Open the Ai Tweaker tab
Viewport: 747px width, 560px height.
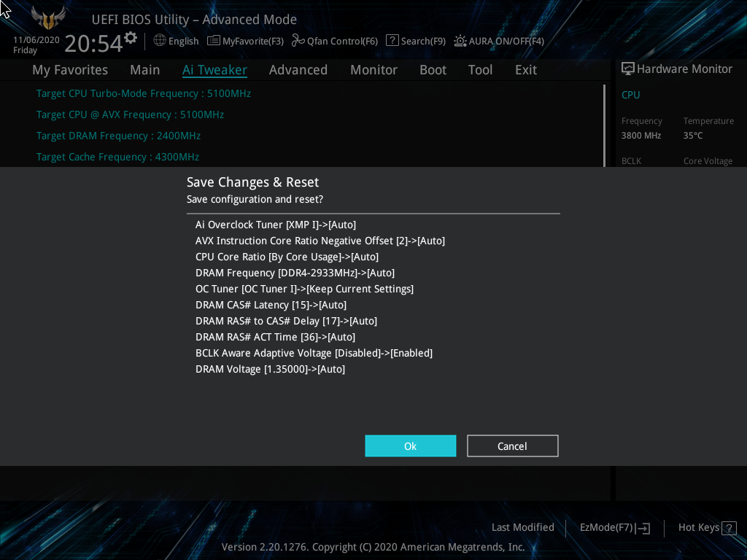click(x=214, y=70)
